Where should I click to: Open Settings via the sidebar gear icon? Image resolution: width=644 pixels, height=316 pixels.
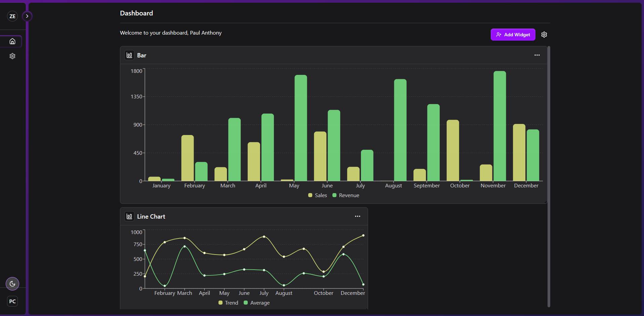point(12,56)
